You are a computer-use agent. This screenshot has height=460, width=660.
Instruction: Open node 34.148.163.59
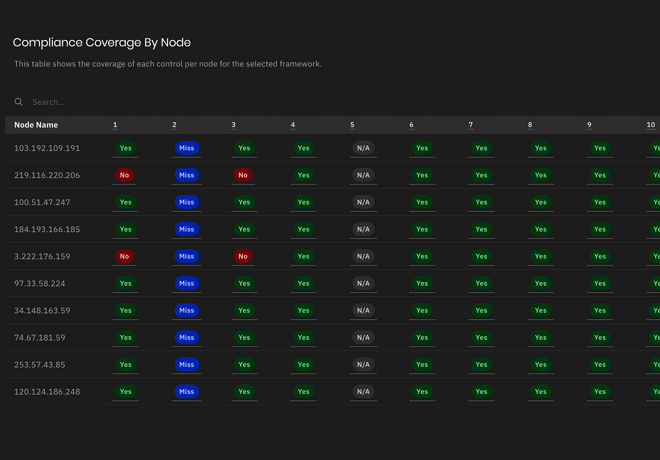point(42,311)
